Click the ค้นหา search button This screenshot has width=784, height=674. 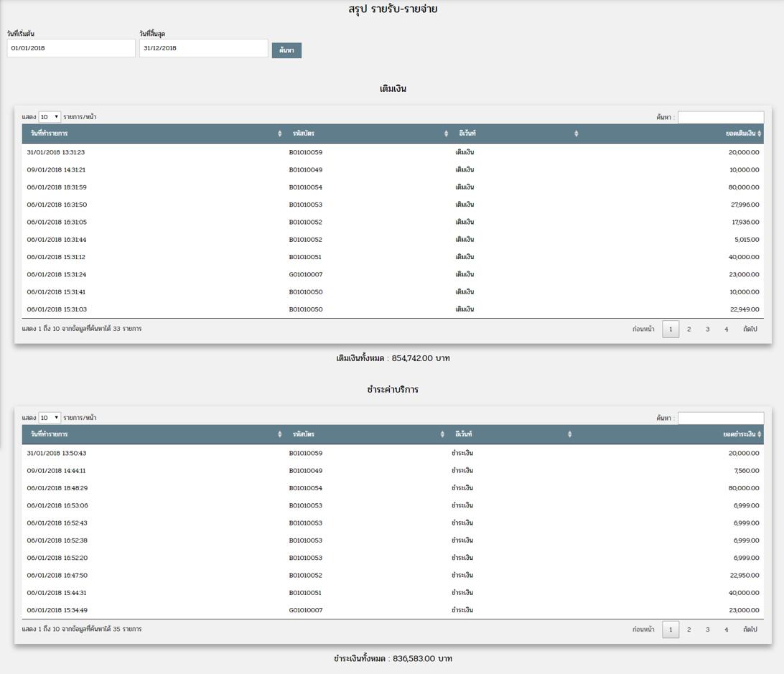coord(286,50)
